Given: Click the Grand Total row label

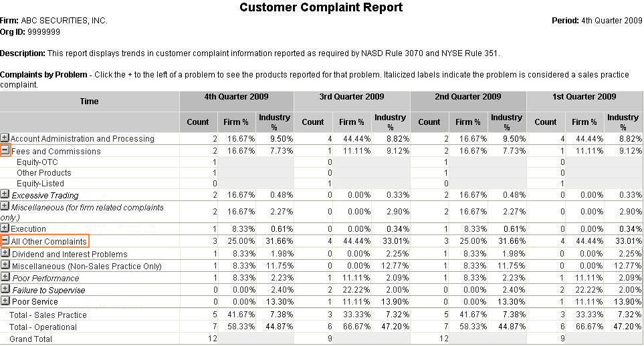Looking at the screenshot, I should pyautogui.click(x=30, y=339).
